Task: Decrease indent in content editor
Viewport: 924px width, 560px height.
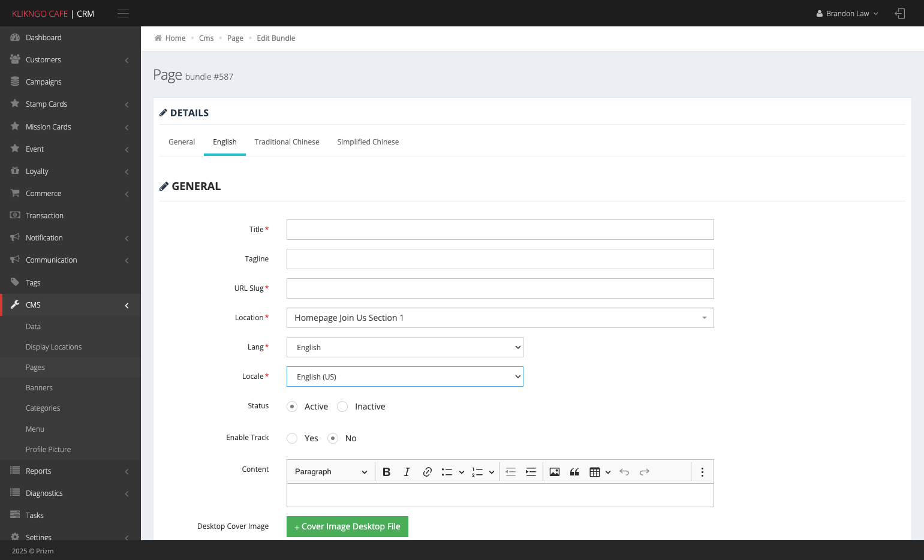Action: coord(511,472)
